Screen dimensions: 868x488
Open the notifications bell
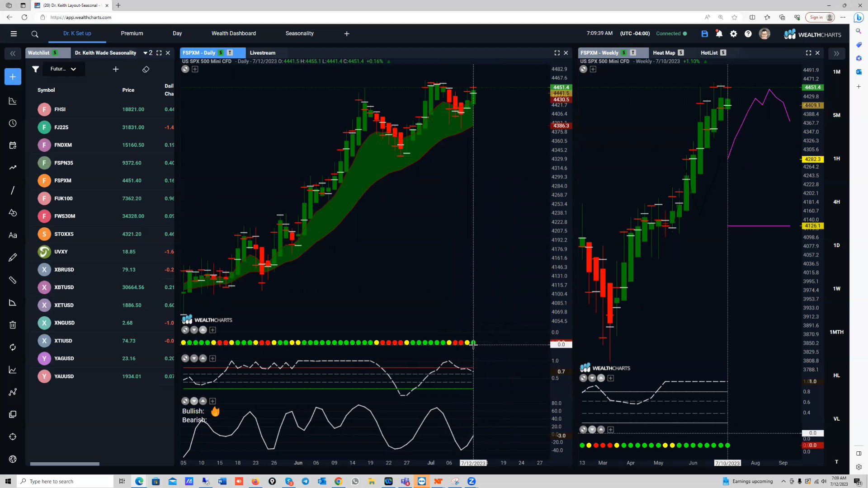(719, 34)
